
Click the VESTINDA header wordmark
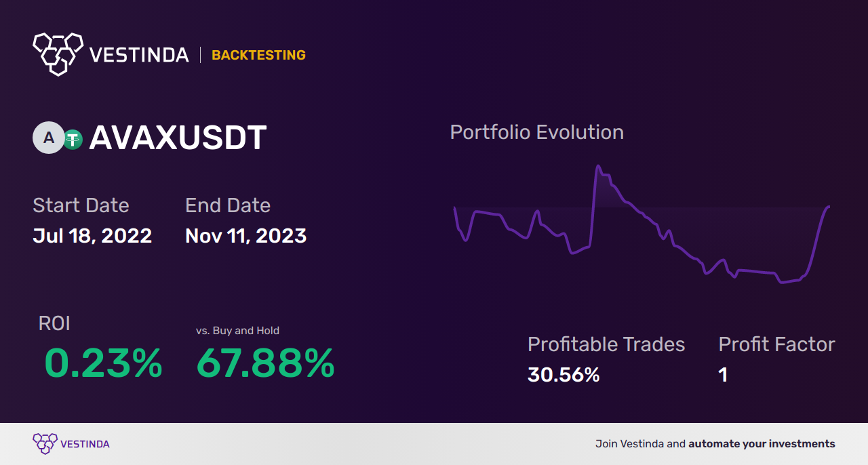click(139, 55)
